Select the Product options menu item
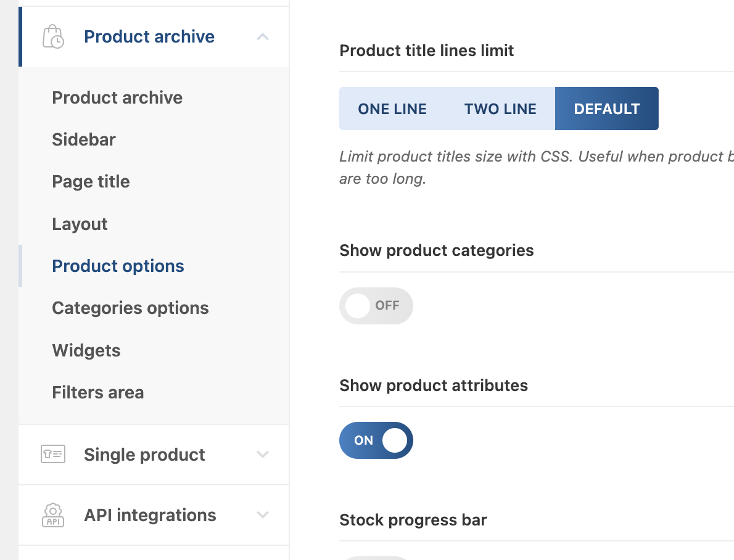734x560 pixels. (x=118, y=266)
